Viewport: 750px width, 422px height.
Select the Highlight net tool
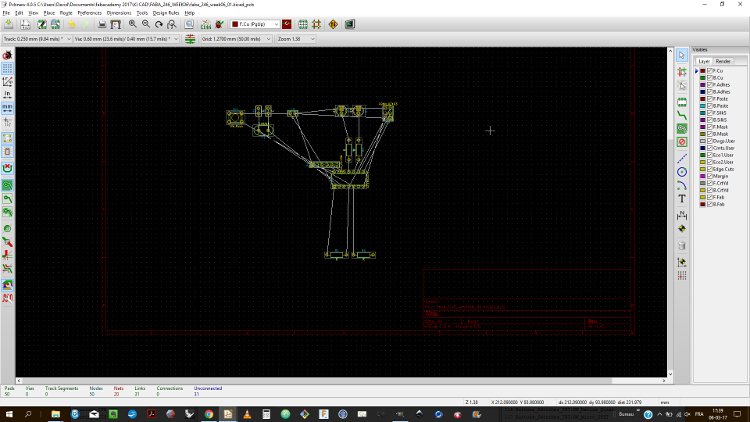tap(682, 72)
